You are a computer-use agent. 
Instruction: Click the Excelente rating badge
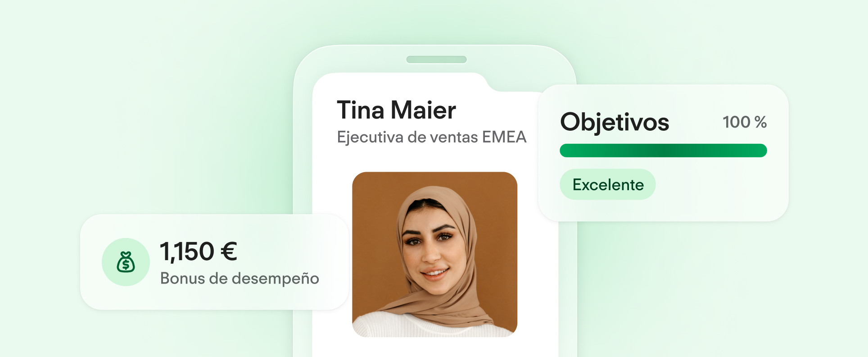click(608, 184)
